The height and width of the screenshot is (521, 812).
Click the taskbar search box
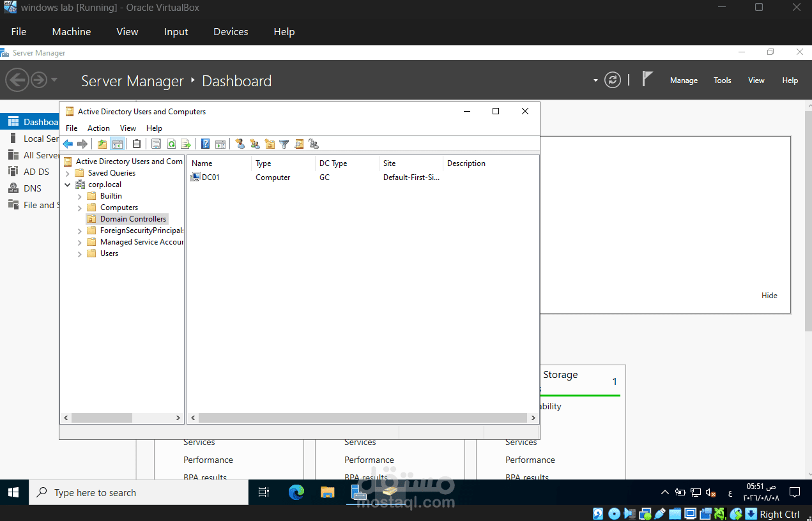[139, 492]
